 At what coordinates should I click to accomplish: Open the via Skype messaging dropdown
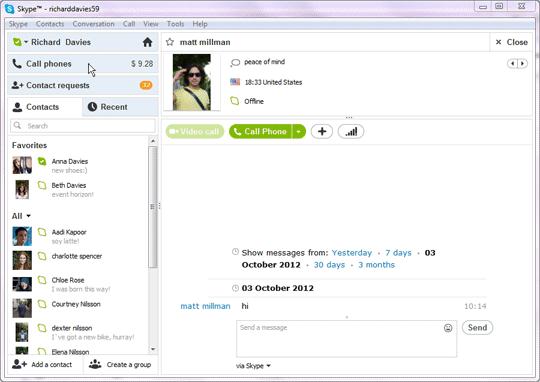tap(253, 365)
